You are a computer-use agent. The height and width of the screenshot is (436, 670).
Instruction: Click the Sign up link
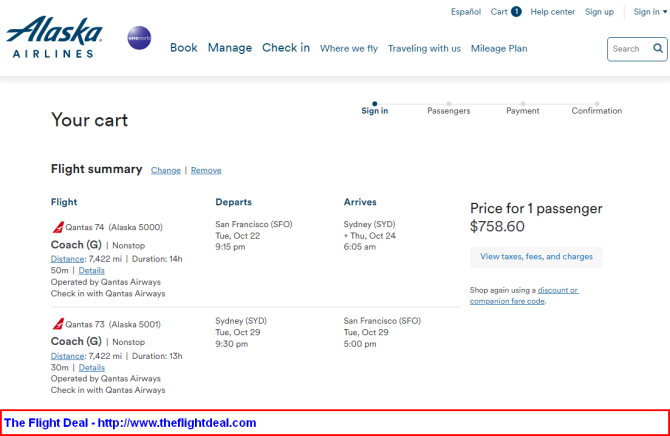[599, 12]
